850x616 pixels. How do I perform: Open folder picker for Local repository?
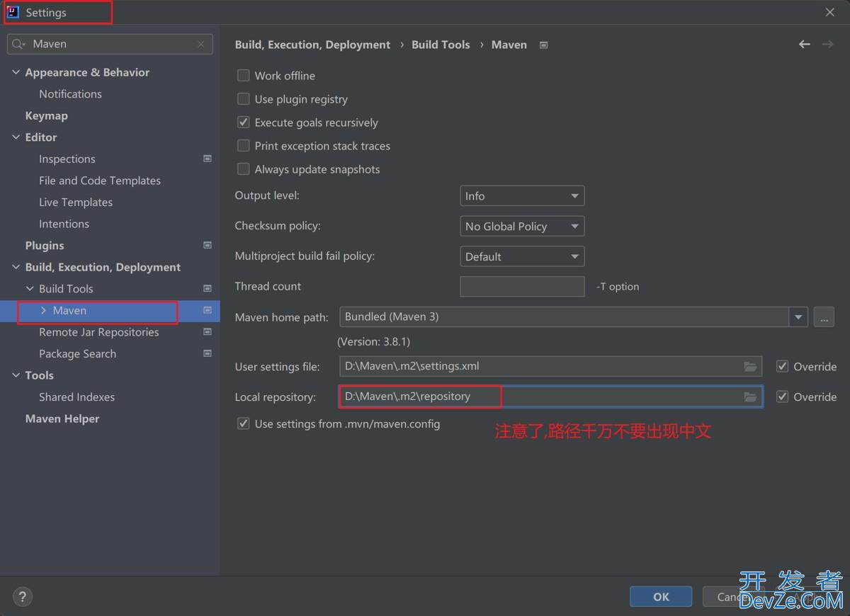point(750,397)
